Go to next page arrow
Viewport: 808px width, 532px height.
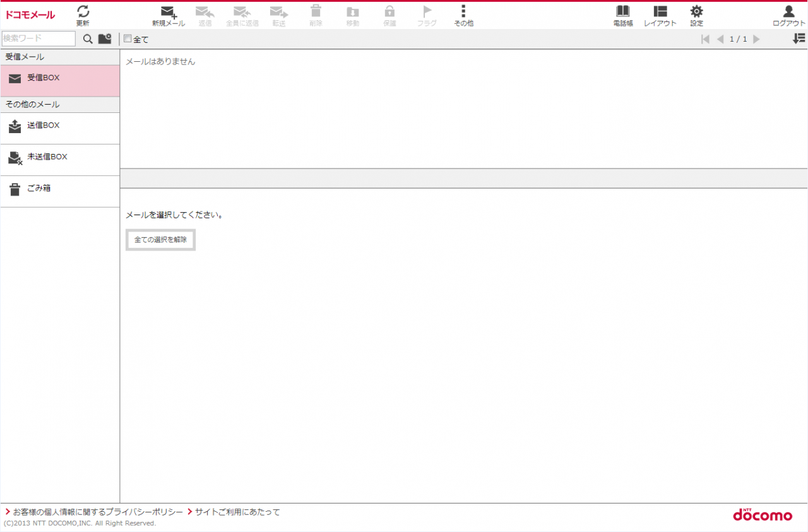click(756, 39)
